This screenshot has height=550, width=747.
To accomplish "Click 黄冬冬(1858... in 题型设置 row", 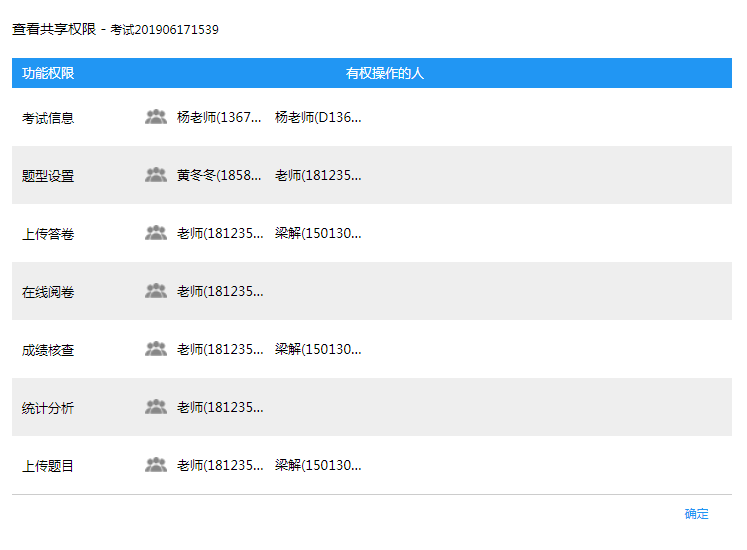I will 220,175.
